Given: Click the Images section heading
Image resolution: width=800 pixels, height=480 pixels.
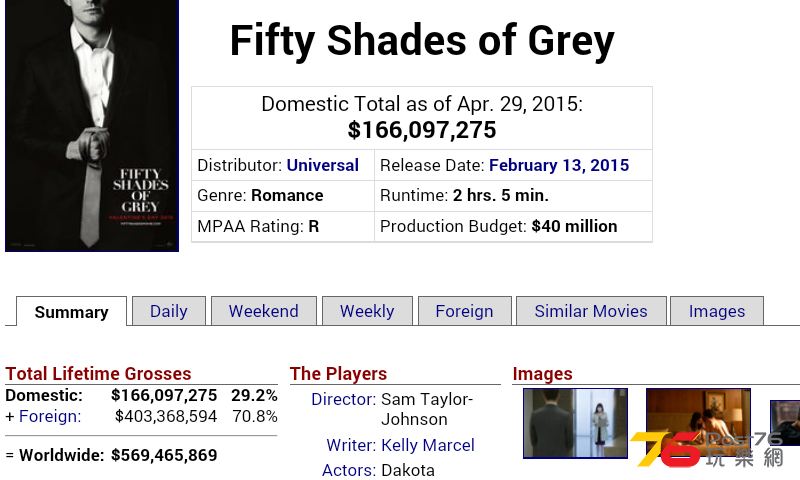Looking at the screenshot, I should 542,373.
